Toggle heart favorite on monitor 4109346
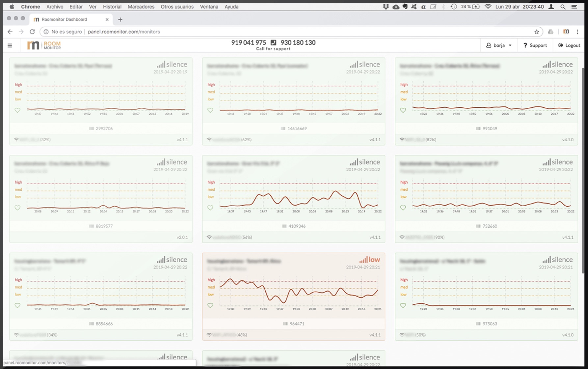Viewport: 588px width, 369px height. point(210,208)
